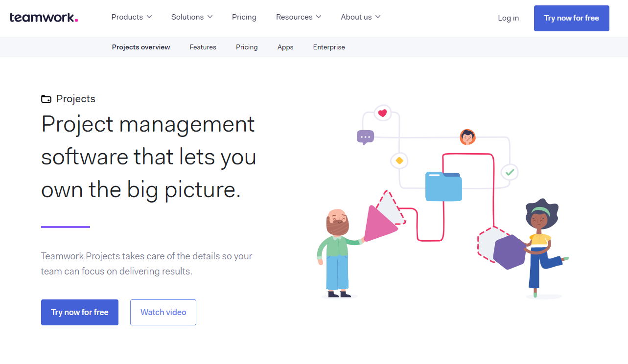Screen dimensions: 628x364
Task: Click the yellow diamond circle icon
Action: click(x=399, y=160)
